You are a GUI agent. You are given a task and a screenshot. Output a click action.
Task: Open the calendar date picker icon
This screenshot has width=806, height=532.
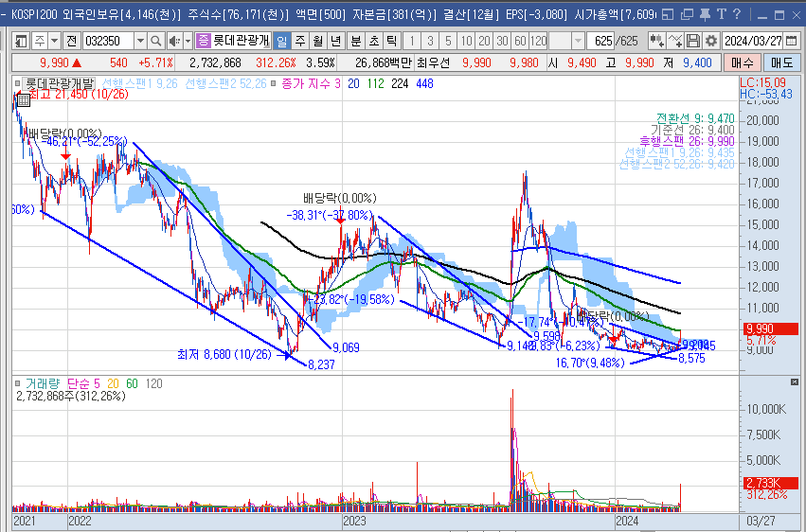coord(792,41)
